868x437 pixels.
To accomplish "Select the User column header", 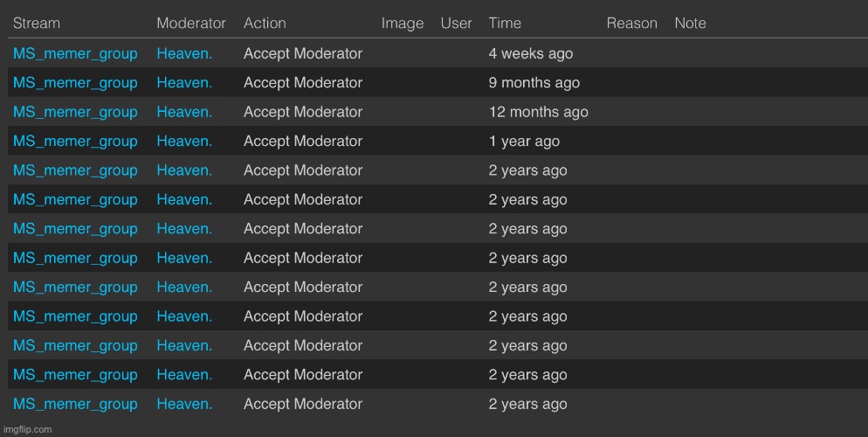I will (x=456, y=24).
